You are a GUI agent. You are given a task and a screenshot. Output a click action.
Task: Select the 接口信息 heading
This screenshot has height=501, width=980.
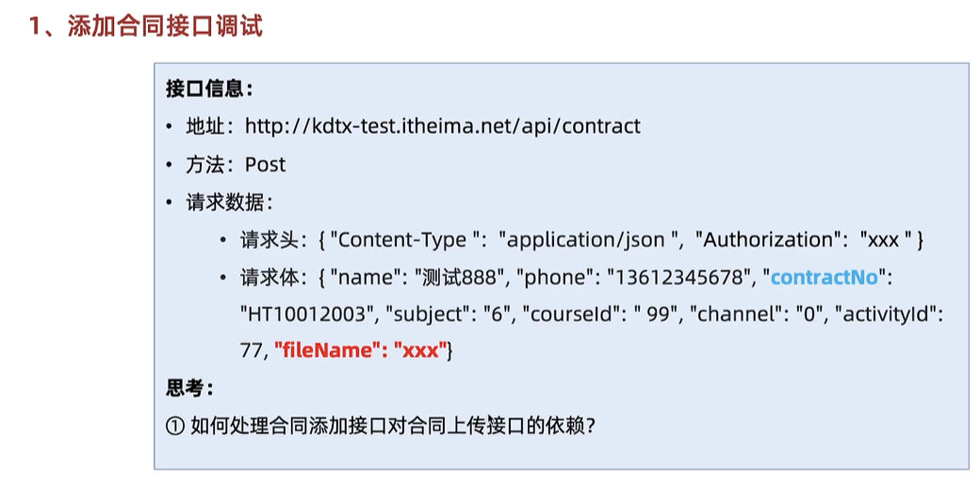click(x=209, y=89)
